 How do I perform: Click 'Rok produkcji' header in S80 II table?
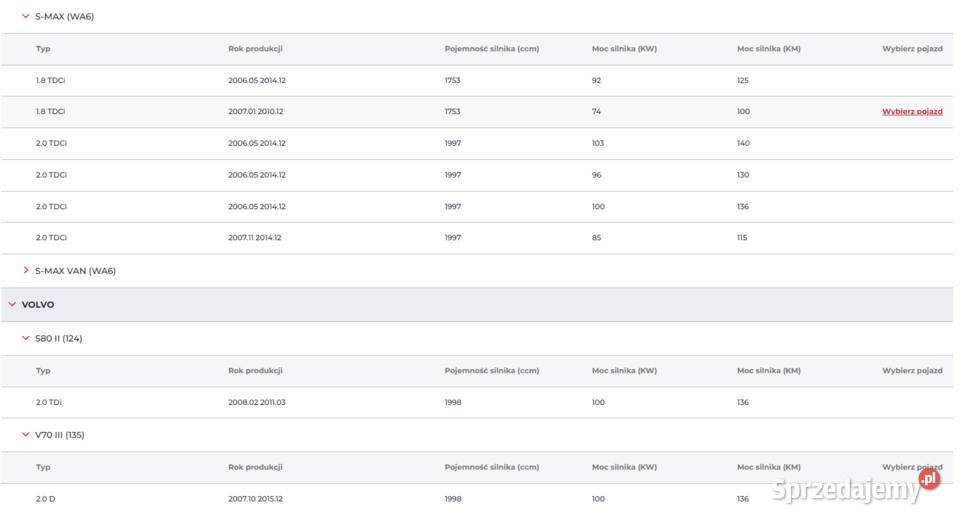(x=255, y=371)
